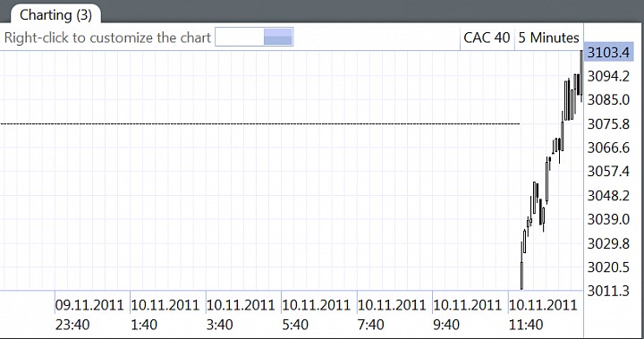Click the topmost candlestick at chart's right edge

tap(581, 74)
